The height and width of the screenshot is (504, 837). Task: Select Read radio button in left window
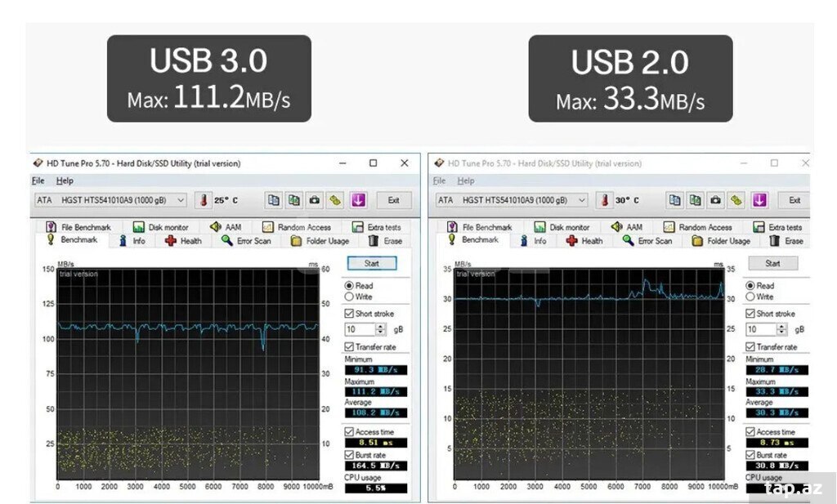point(349,286)
